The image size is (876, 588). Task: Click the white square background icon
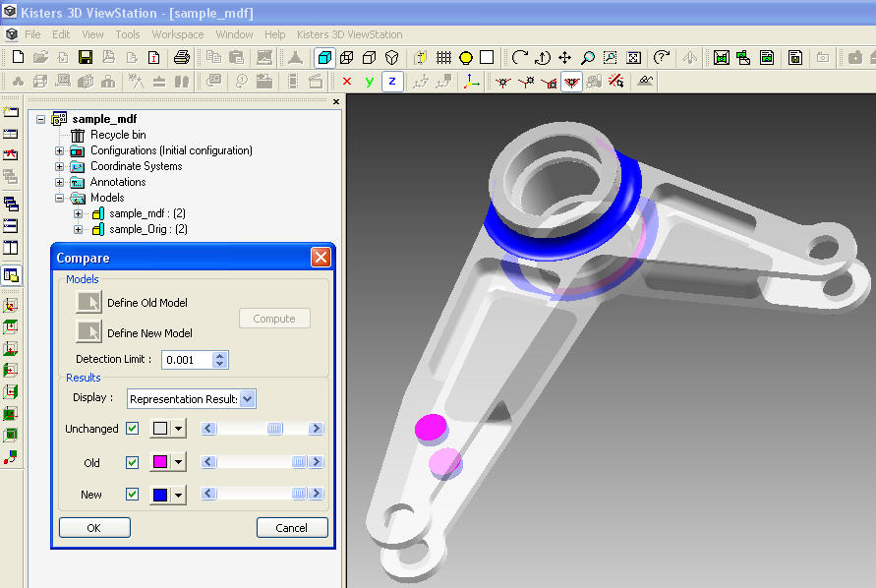coord(488,57)
